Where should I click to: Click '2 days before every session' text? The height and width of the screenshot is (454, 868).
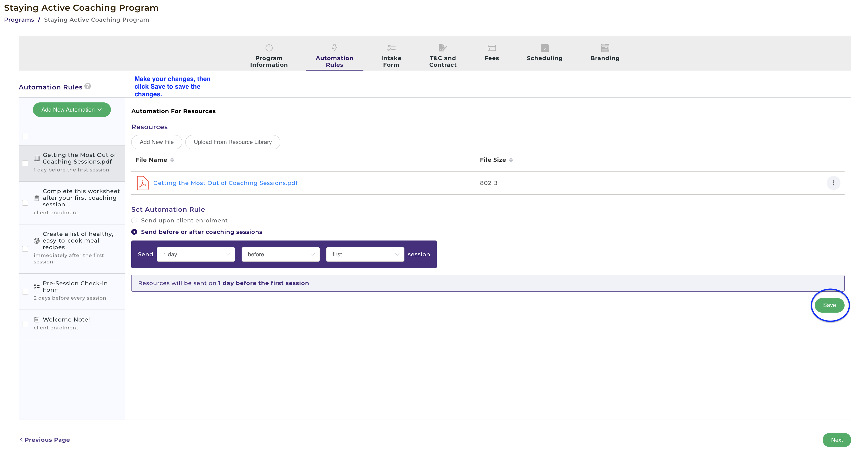(x=70, y=298)
